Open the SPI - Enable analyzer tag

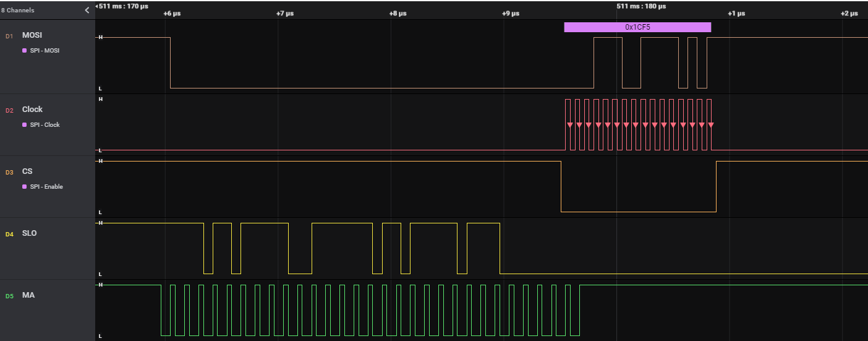[x=46, y=187]
